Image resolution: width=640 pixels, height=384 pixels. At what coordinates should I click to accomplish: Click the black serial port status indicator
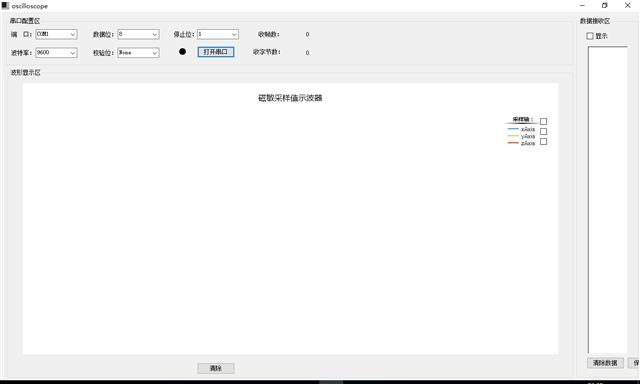tap(182, 51)
